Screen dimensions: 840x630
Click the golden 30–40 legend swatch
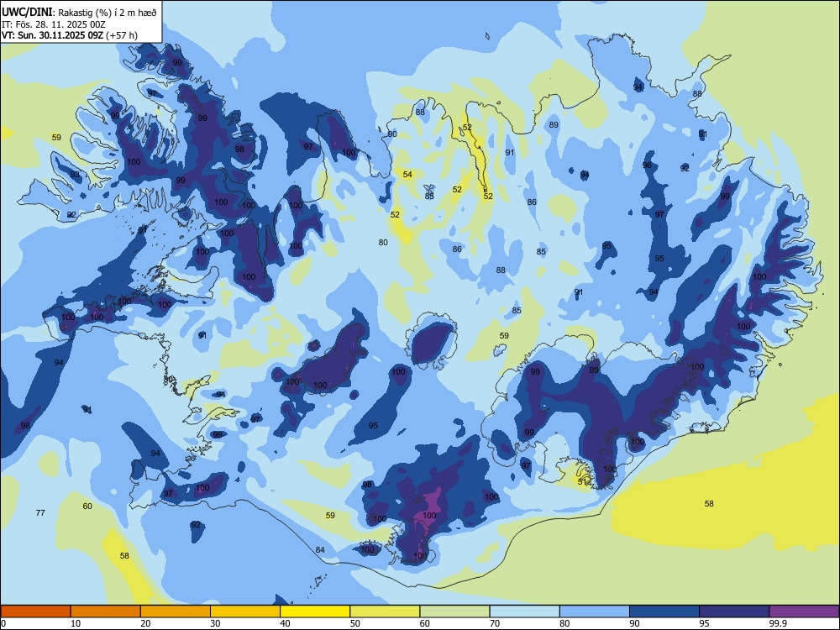[x=245, y=612]
